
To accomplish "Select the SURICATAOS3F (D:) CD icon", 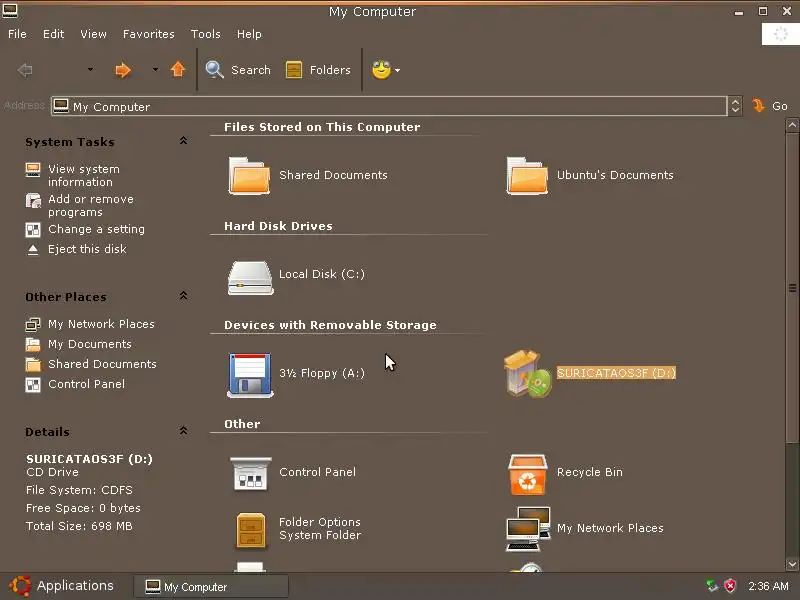I will [528, 374].
